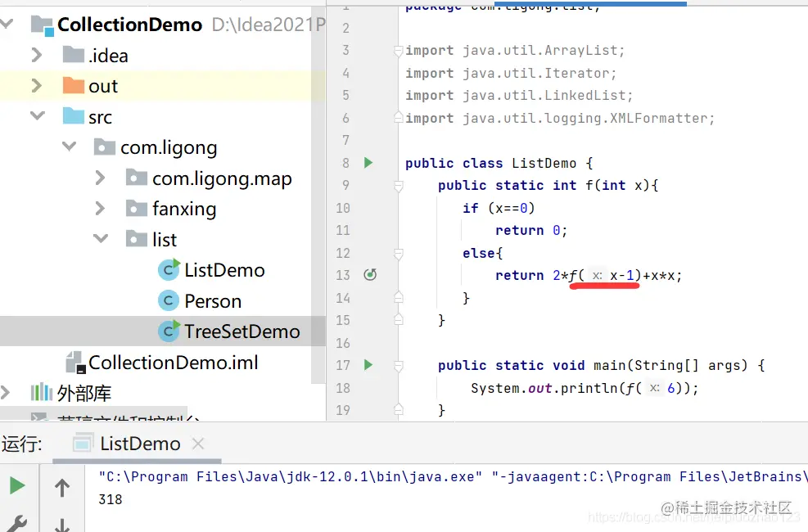808x532 pixels.
Task: Collapse the list package
Action: tap(101, 238)
